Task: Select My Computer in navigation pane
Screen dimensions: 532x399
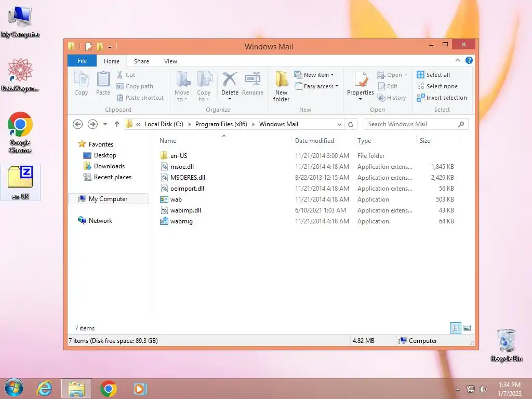Action: click(x=109, y=199)
